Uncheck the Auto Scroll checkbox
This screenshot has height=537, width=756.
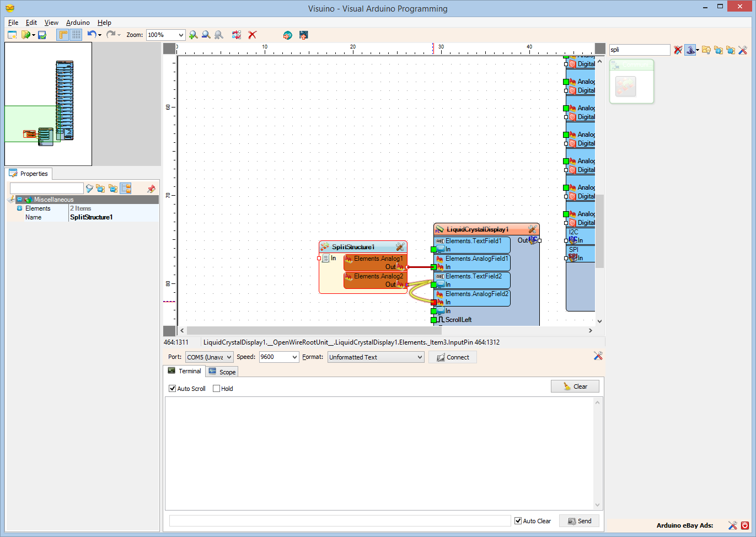172,389
